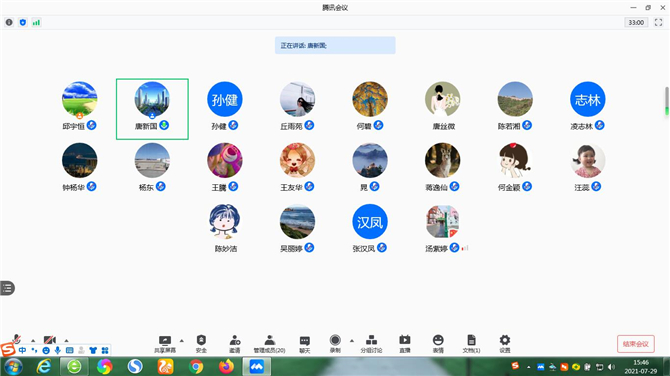Toggle the microphone mute button
The image size is (670, 376).
tap(17, 339)
